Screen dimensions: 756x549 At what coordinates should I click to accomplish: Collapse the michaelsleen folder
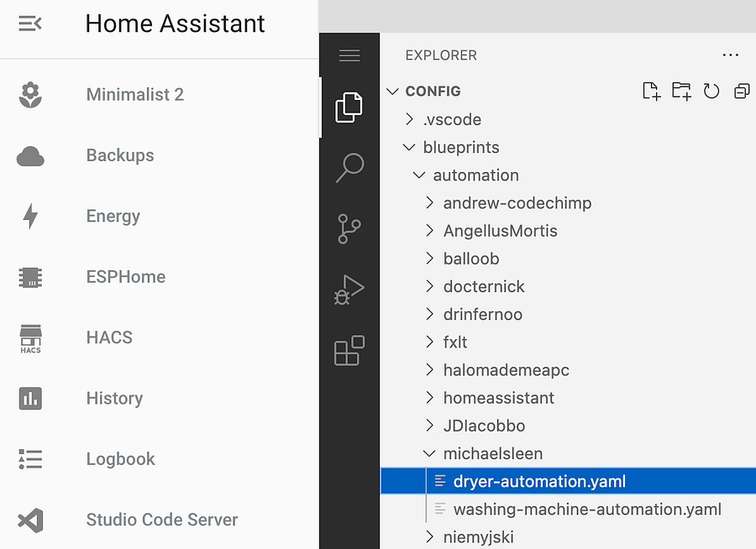pos(429,453)
